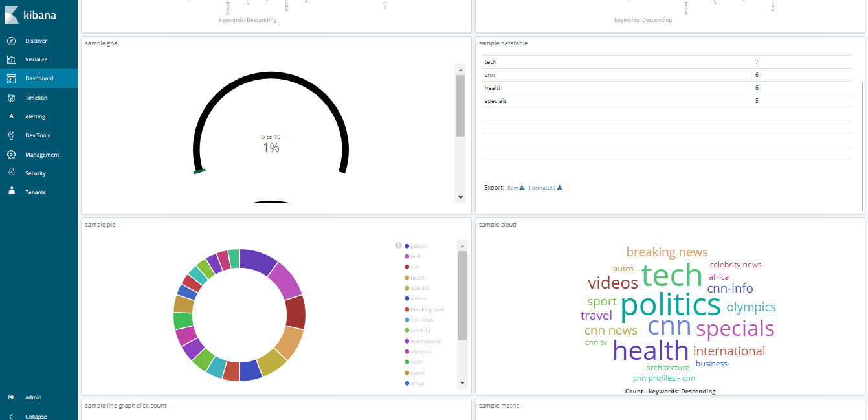Screen dimensions: 868x420
Task: Export datatable as Formatted
Action: (x=546, y=188)
